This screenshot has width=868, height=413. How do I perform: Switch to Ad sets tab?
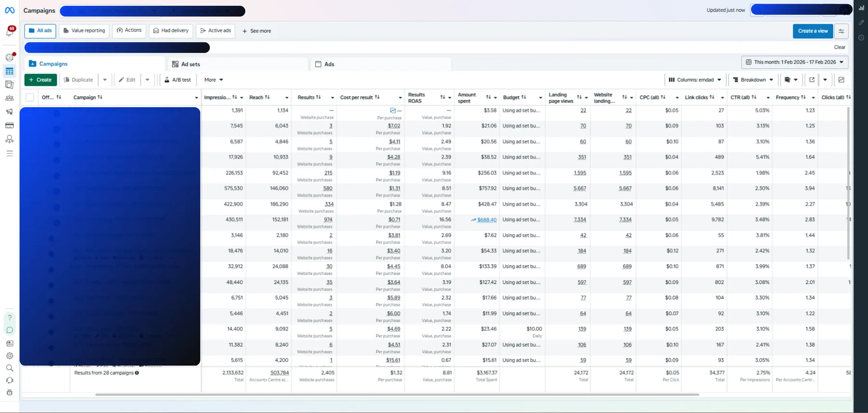pyautogui.click(x=238, y=64)
